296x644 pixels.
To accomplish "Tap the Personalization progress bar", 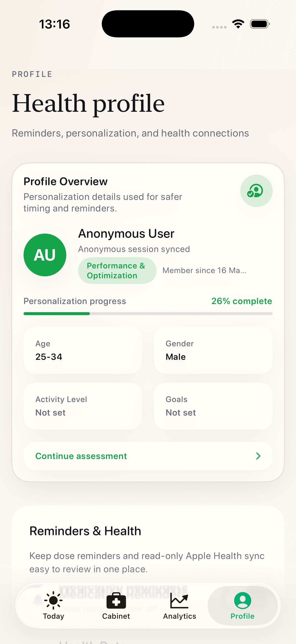I will (x=148, y=313).
